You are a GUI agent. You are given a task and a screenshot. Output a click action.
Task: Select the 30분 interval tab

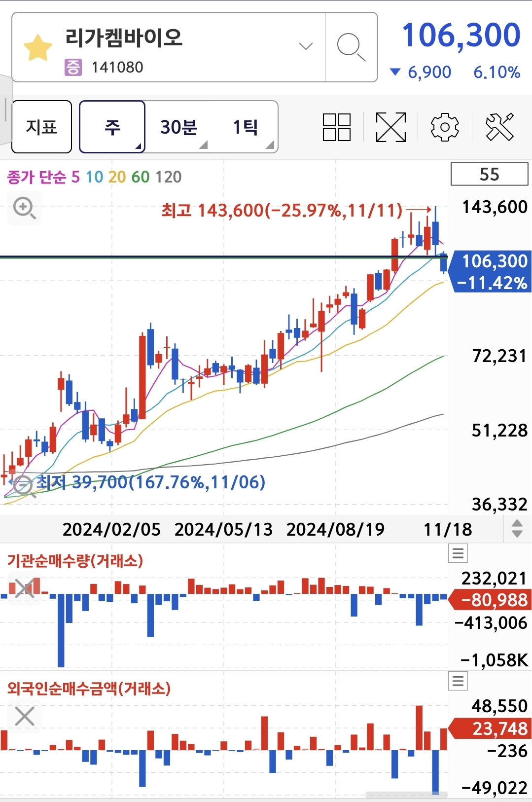point(178,127)
